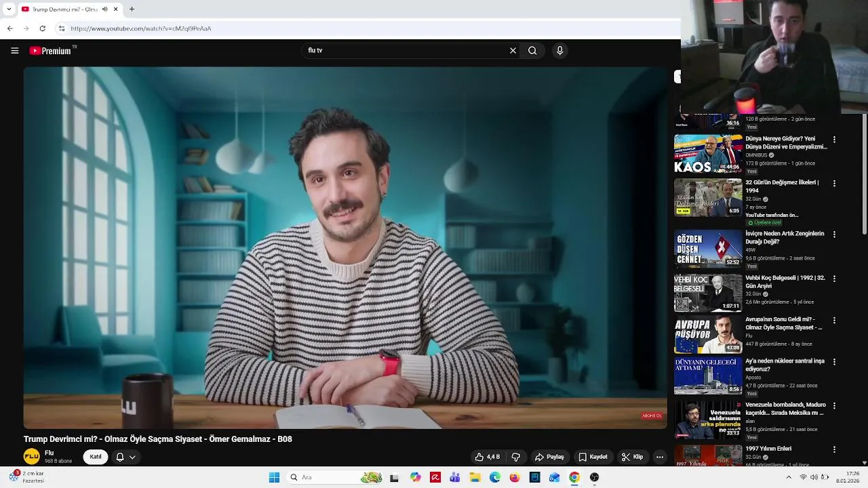Open Avrupa Düşüyor thumbnail
Image resolution: width=868 pixels, height=488 pixels.
[708, 335]
